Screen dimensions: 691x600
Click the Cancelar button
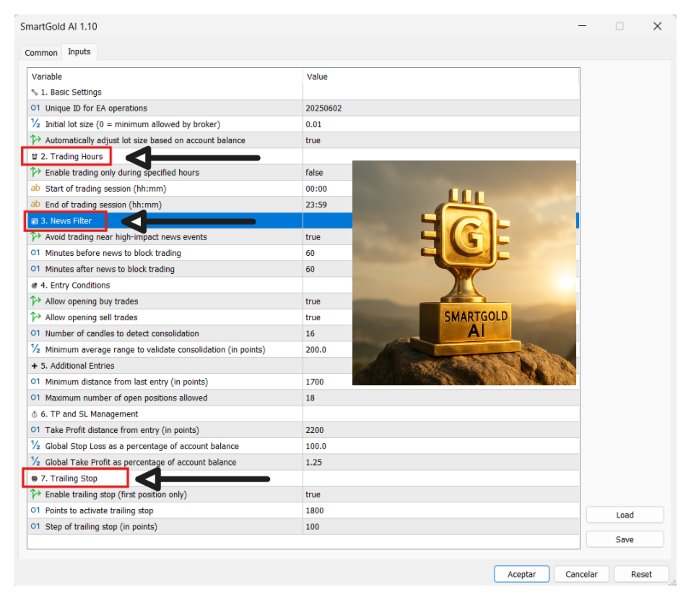tap(581, 574)
